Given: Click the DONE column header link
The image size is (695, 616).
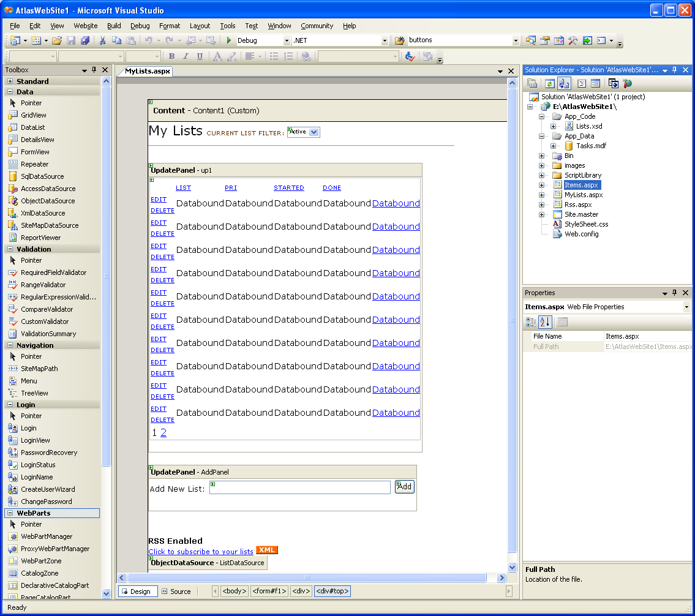Looking at the screenshot, I should point(331,188).
